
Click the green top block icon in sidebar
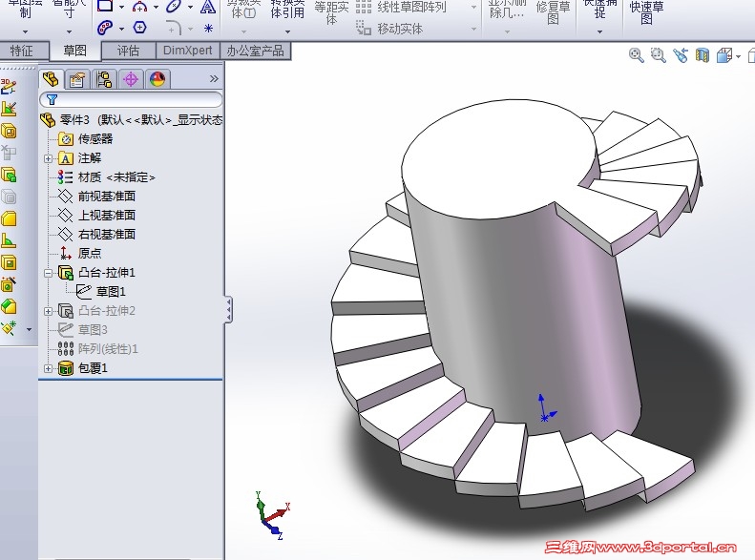click(x=9, y=306)
